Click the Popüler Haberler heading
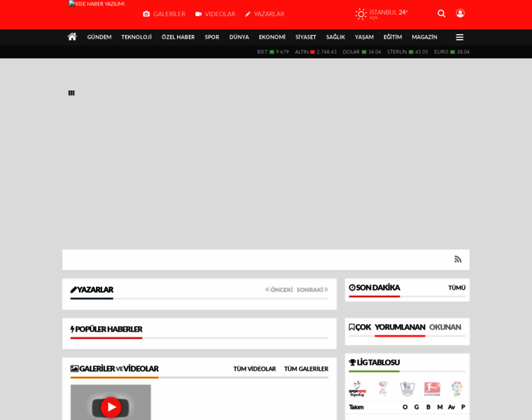This screenshot has width=532, height=420. (106, 329)
